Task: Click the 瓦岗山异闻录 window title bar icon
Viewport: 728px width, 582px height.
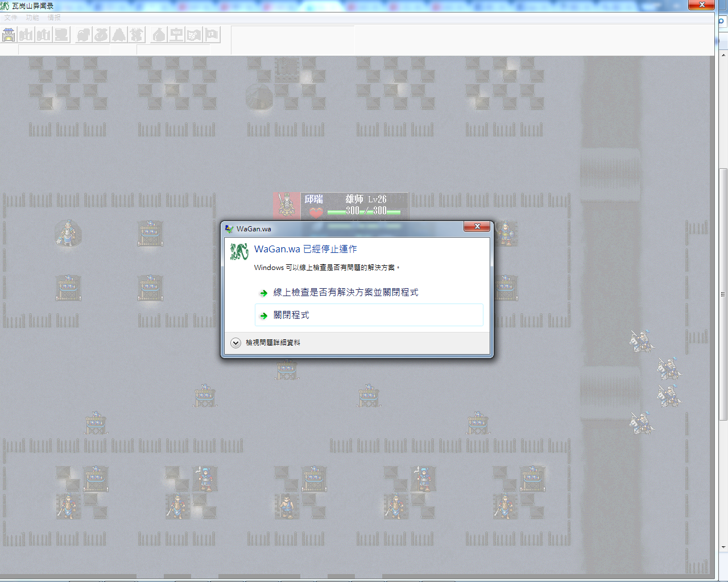Action: click(x=5, y=6)
